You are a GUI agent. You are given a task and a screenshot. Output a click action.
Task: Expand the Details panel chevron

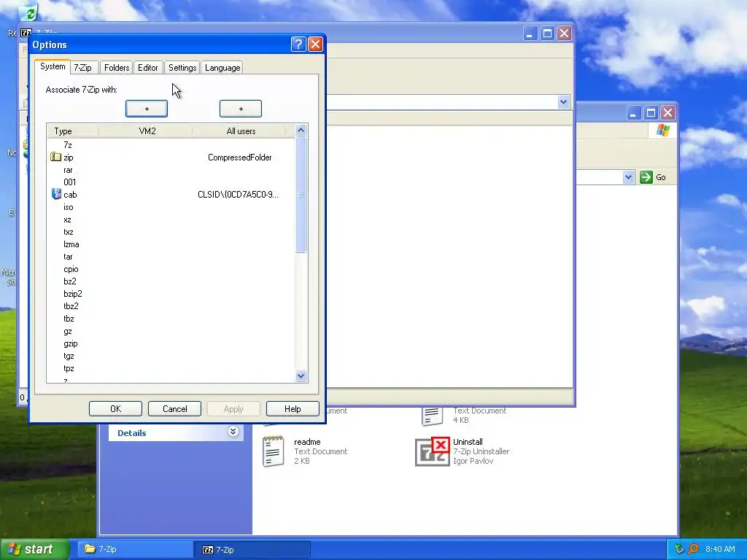pos(233,432)
